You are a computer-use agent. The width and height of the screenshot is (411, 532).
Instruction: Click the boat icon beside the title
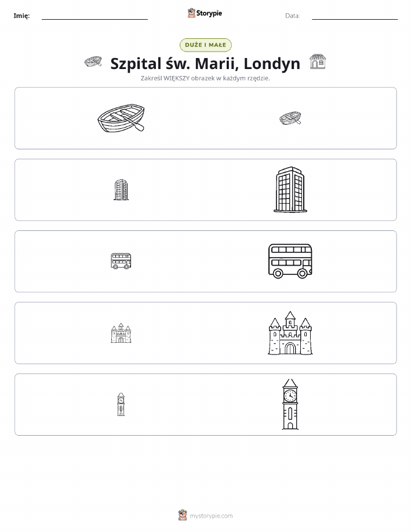pos(93,61)
